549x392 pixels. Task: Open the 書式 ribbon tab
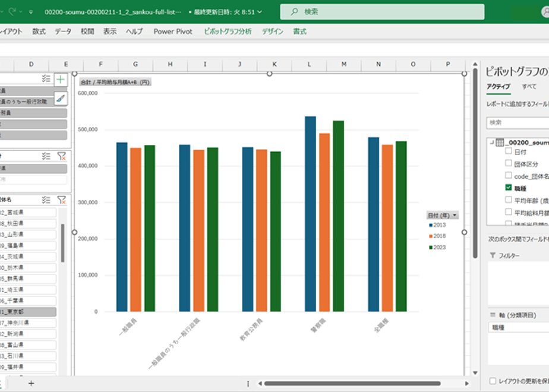click(299, 31)
